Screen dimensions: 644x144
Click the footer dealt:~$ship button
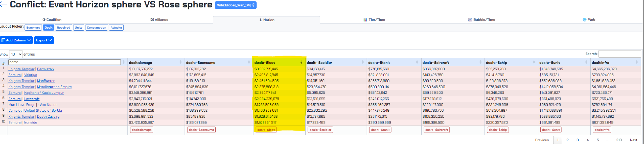498,130
